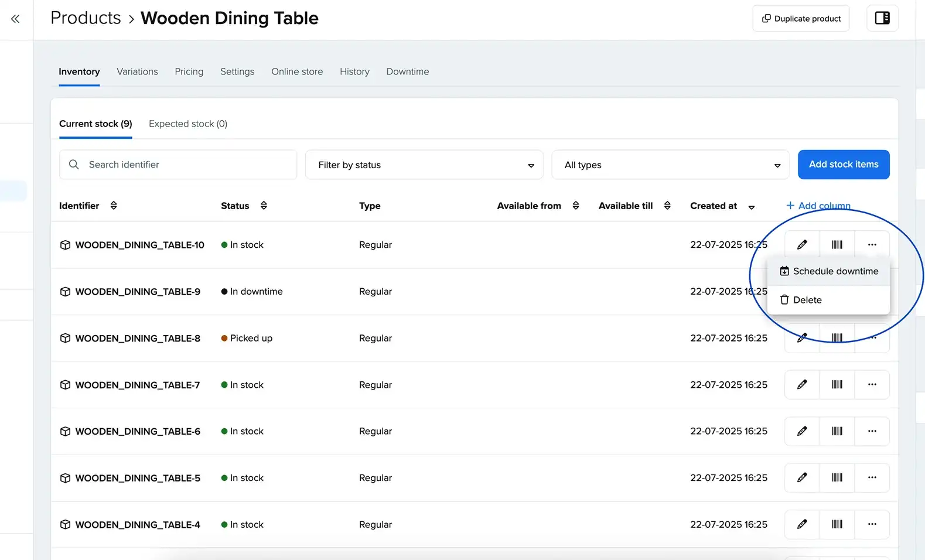
Task: Switch to the Pricing tab
Action: (x=189, y=71)
